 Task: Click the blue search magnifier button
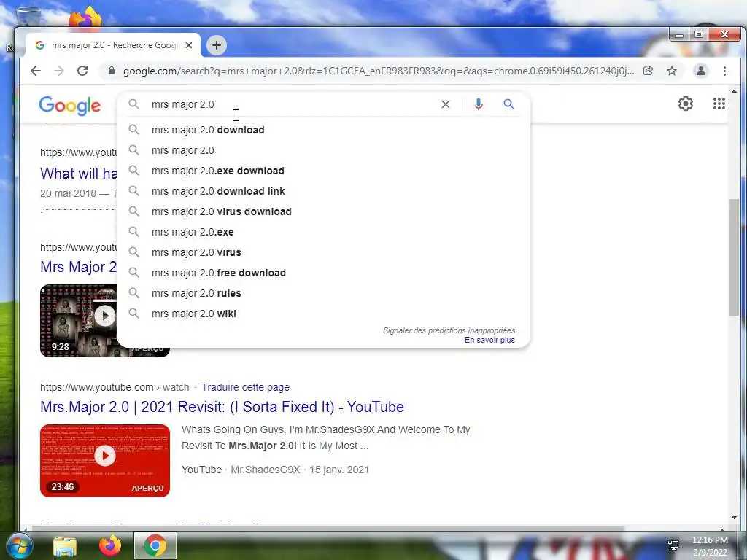[508, 104]
